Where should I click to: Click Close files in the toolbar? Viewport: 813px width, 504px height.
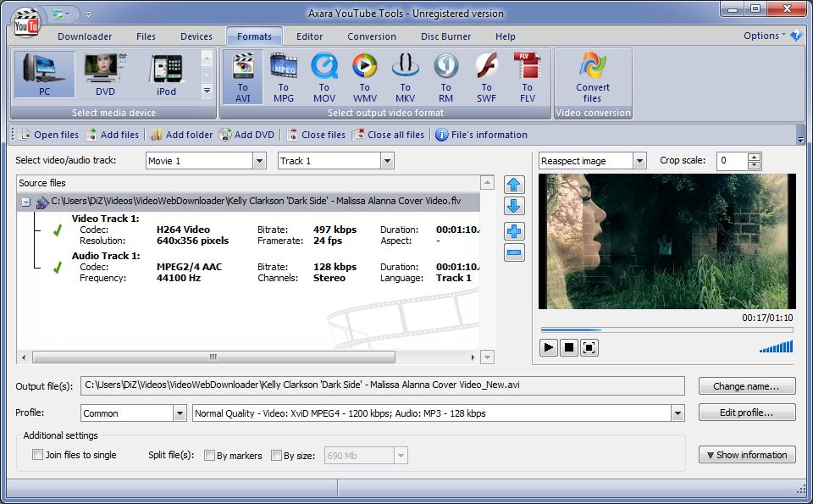[316, 135]
